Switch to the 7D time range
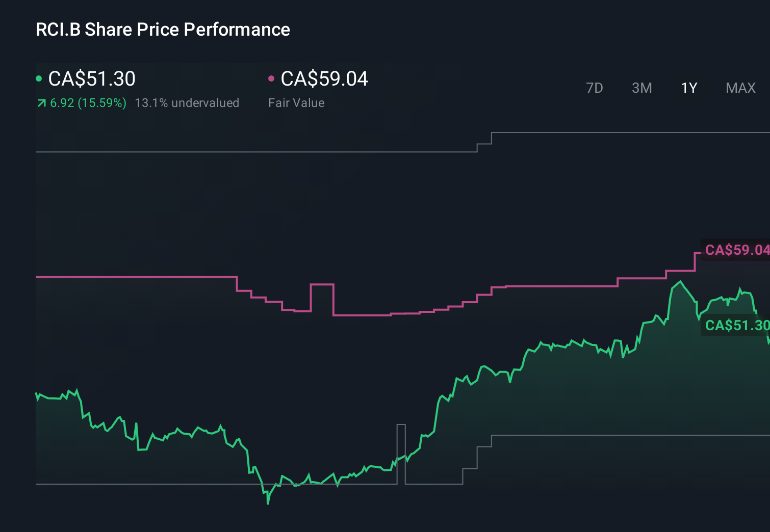770x532 pixels. click(595, 88)
